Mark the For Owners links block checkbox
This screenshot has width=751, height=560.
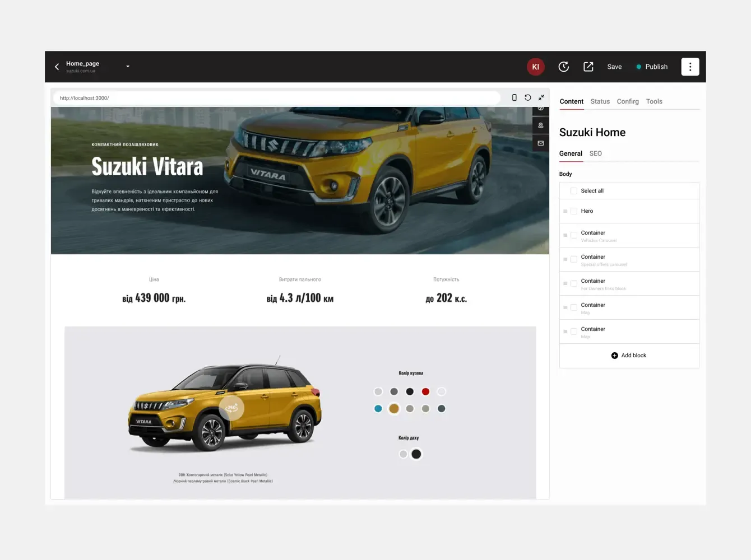pos(574,283)
